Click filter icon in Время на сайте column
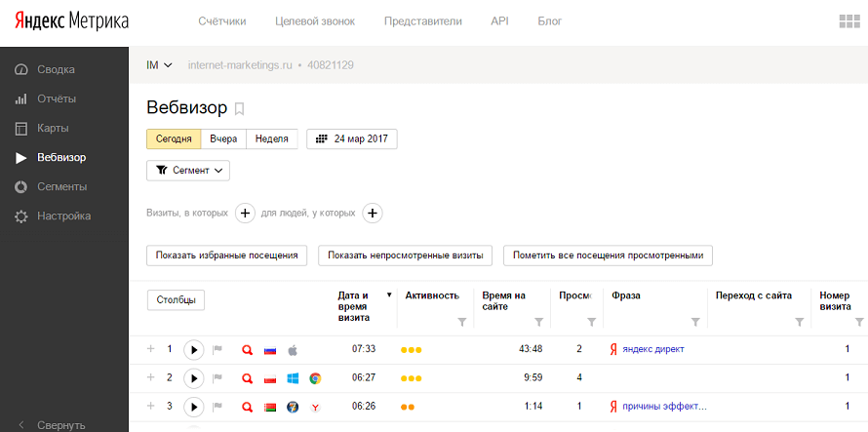This screenshot has height=432, width=868. point(538,321)
